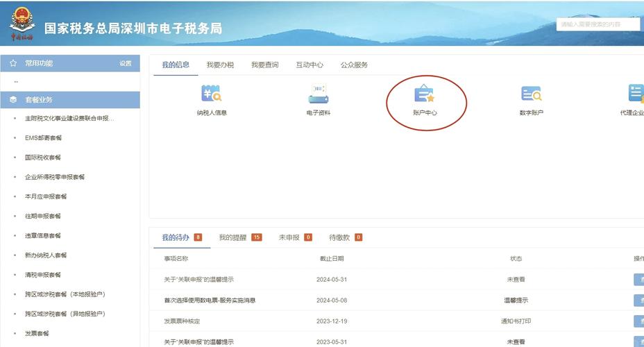
Task: Click the action button in 发票票种核定 row
Action: 639,321
